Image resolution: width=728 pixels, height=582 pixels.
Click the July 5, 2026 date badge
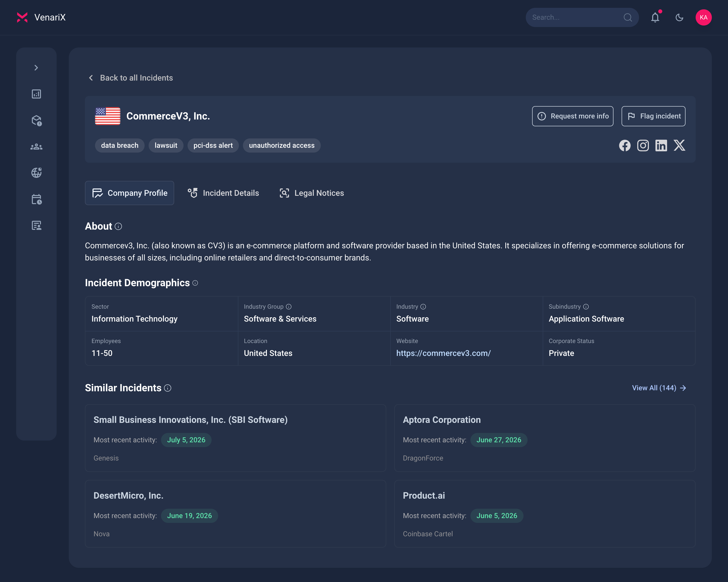[x=186, y=440]
